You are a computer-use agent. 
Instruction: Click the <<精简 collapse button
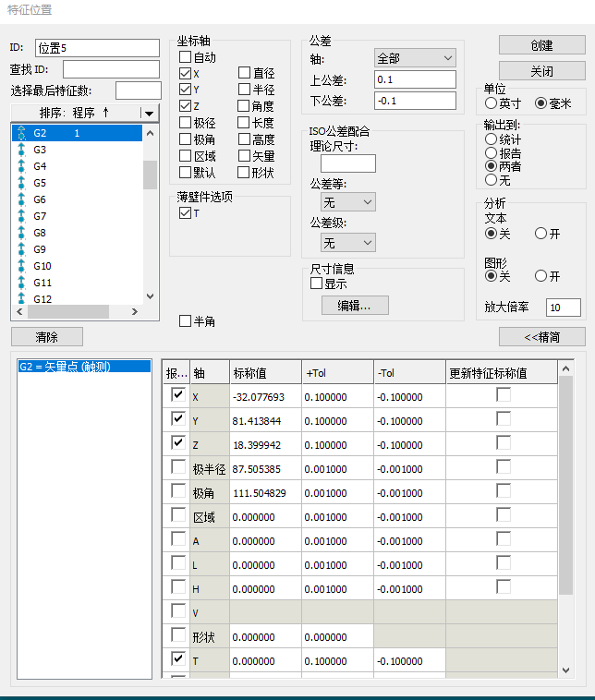click(541, 336)
